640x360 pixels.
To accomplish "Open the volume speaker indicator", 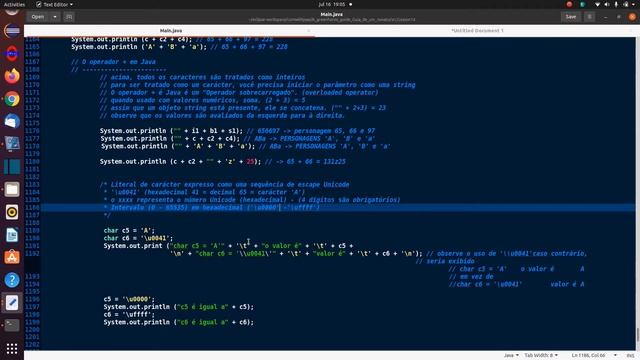I will (607, 4).
